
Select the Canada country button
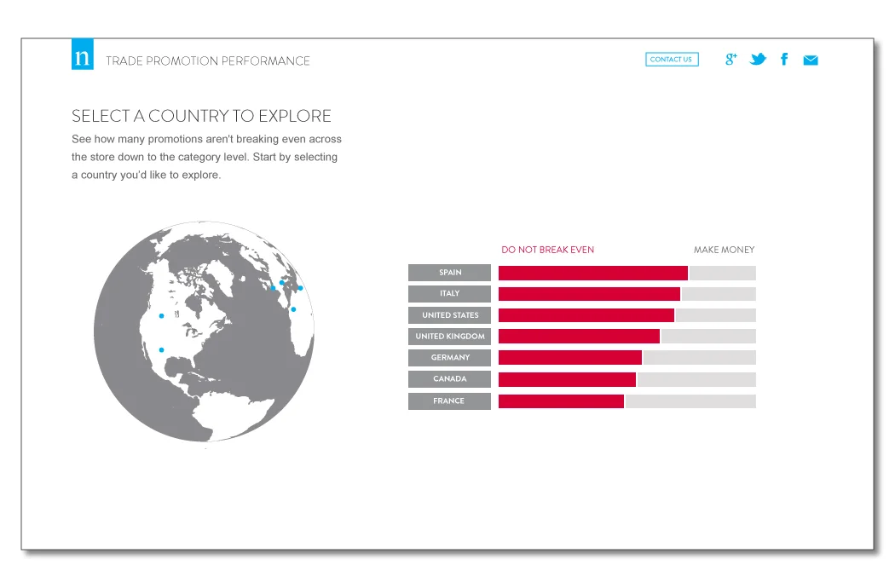[450, 379]
